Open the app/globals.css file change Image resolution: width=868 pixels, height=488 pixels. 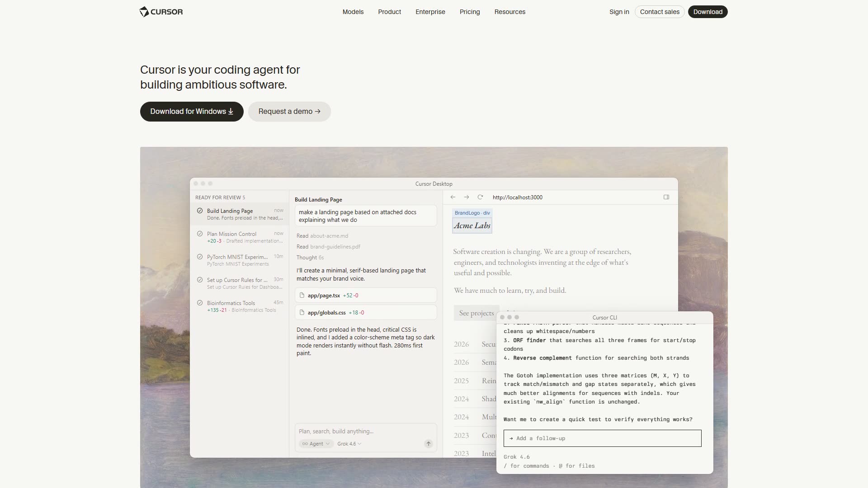366,313
